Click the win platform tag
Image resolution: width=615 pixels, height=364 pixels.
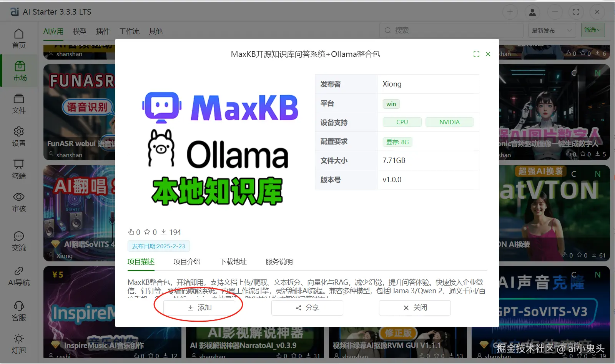click(391, 104)
